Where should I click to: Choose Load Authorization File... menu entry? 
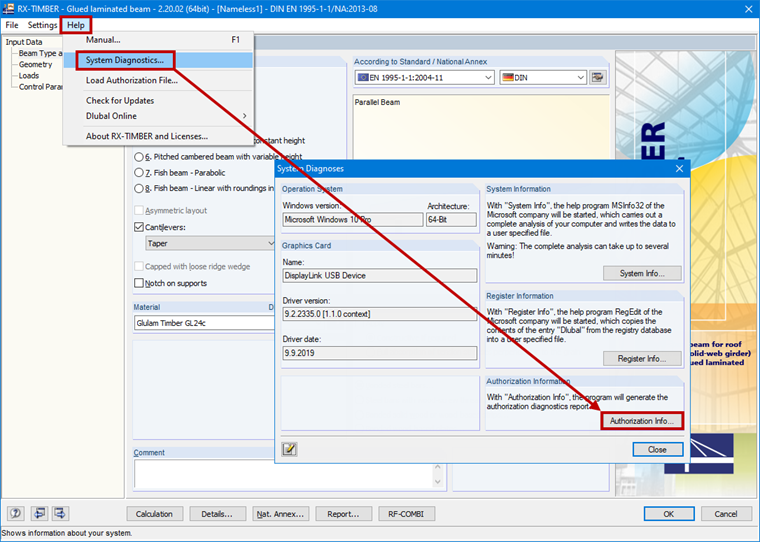click(x=158, y=80)
